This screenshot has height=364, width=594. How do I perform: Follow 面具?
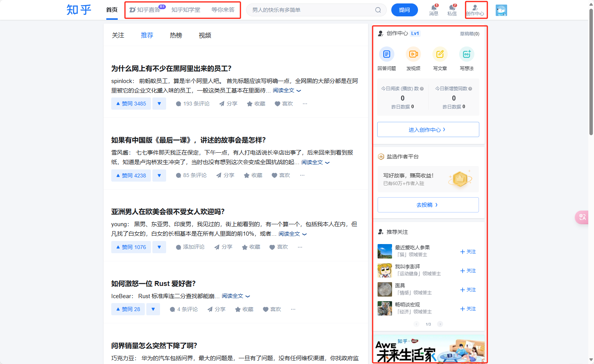468,289
